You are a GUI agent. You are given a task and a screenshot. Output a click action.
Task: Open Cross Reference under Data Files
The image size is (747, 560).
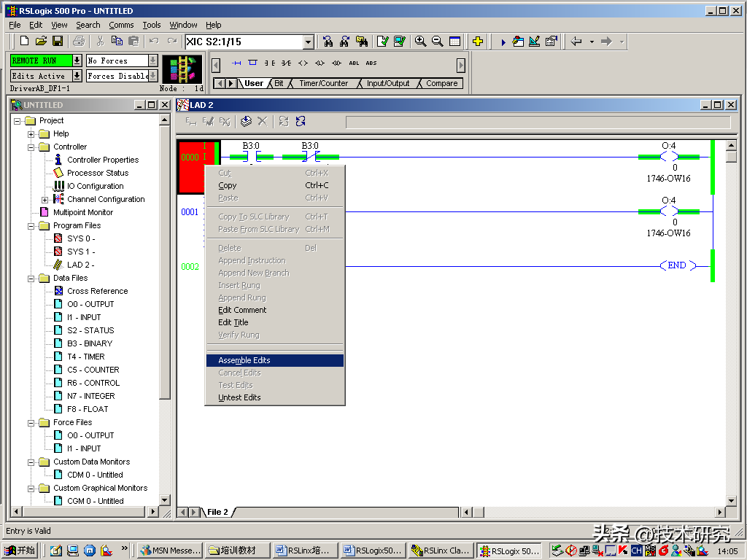click(97, 291)
